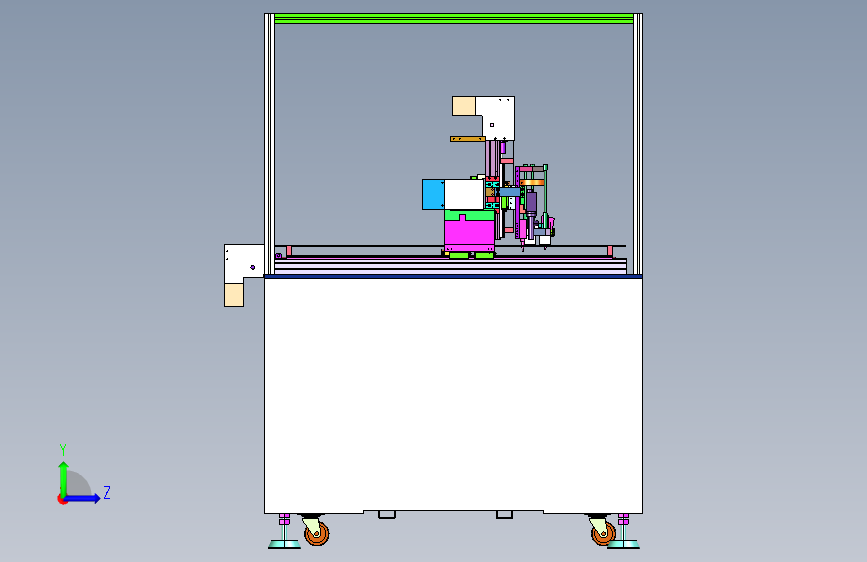Click the "Y" axis label
Screen dimensions: 867x562
(x=63, y=449)
